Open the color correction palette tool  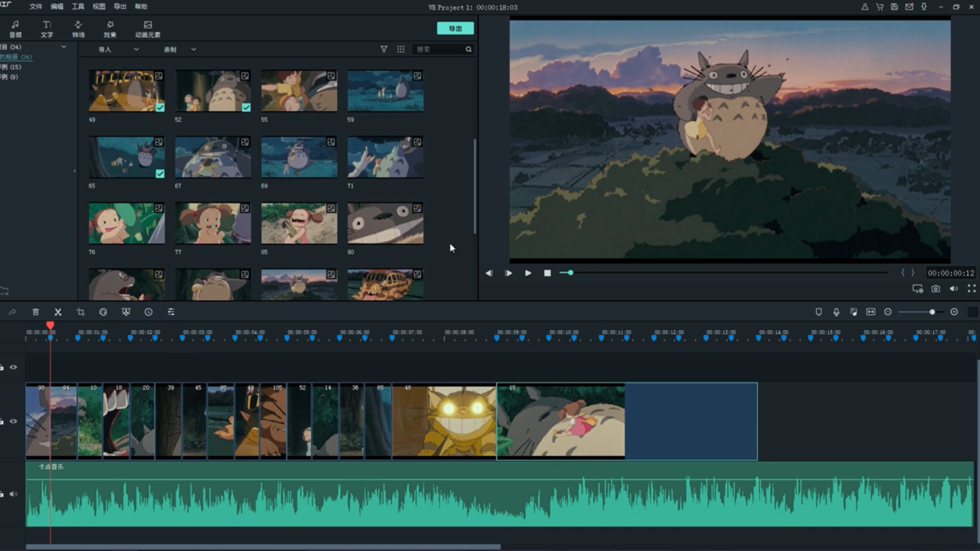point(103,312)
